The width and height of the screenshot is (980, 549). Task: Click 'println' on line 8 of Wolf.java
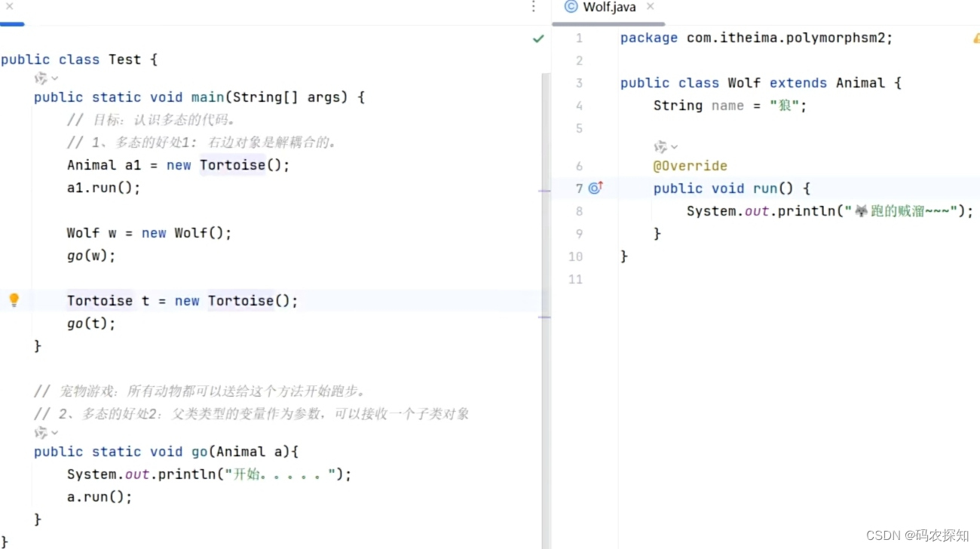[x=807, y=211]
